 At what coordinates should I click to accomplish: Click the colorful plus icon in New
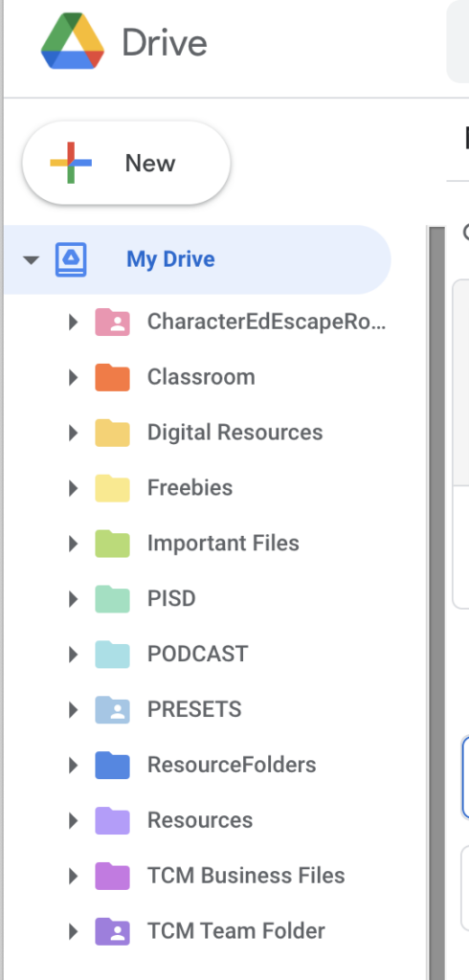coord(71,163)
